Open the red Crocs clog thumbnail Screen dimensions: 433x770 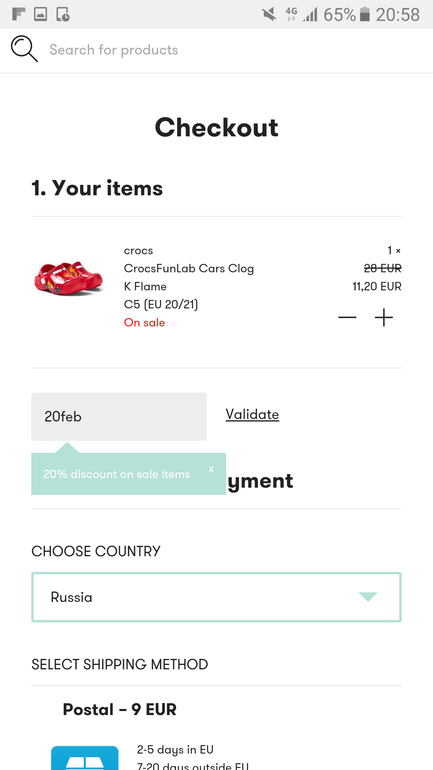coord(68,278)
